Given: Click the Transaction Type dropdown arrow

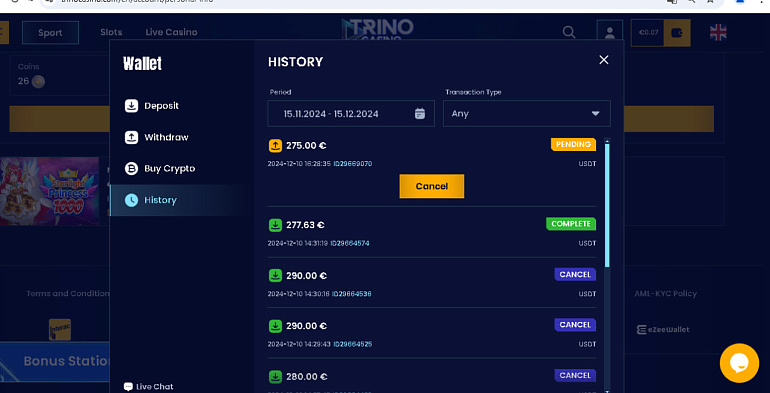Looking at the screenshot, I should (595, 113).
